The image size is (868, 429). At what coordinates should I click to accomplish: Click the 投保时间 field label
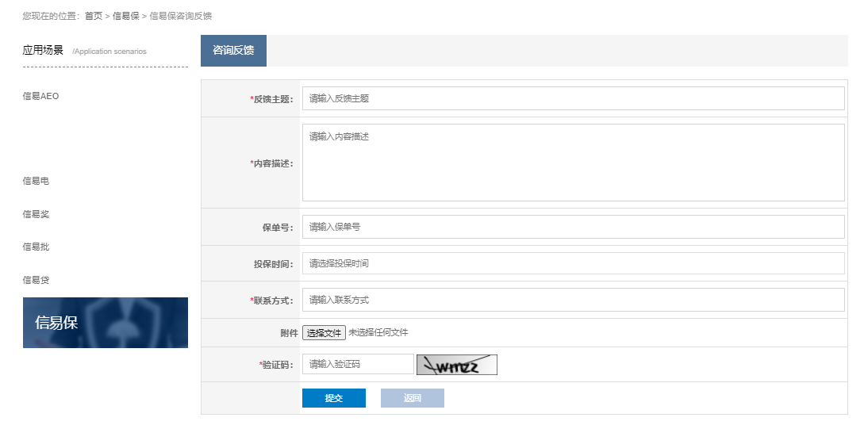(274, 265)
